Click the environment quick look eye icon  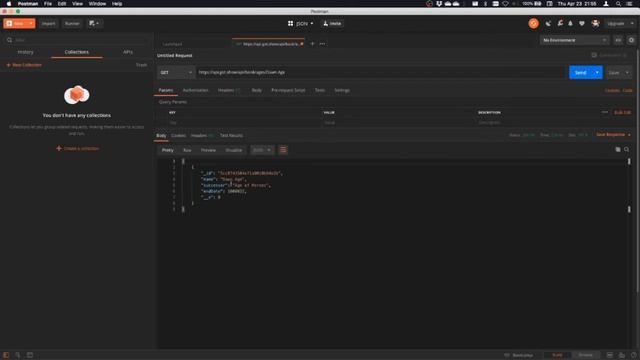(x=618, y=40)
